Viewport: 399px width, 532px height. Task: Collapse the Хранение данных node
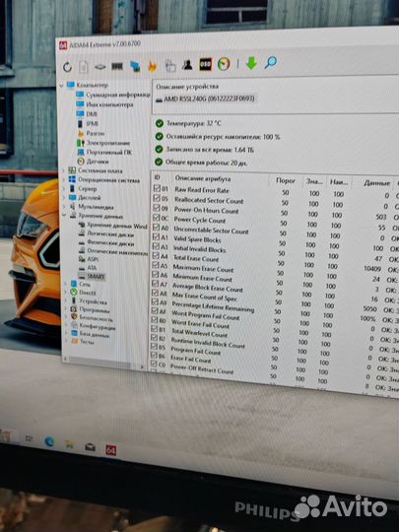tap(64, 215)
